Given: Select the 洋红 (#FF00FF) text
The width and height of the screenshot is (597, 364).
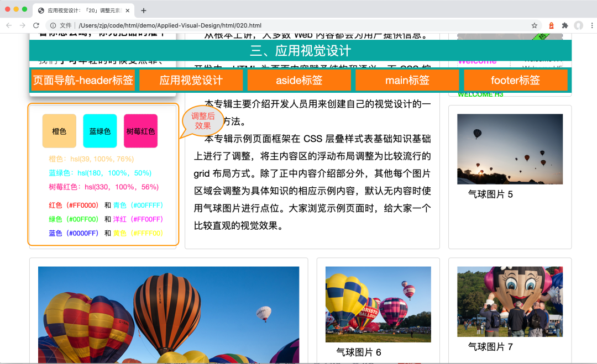Looking at the screenshot, I should tap(138, 219).
